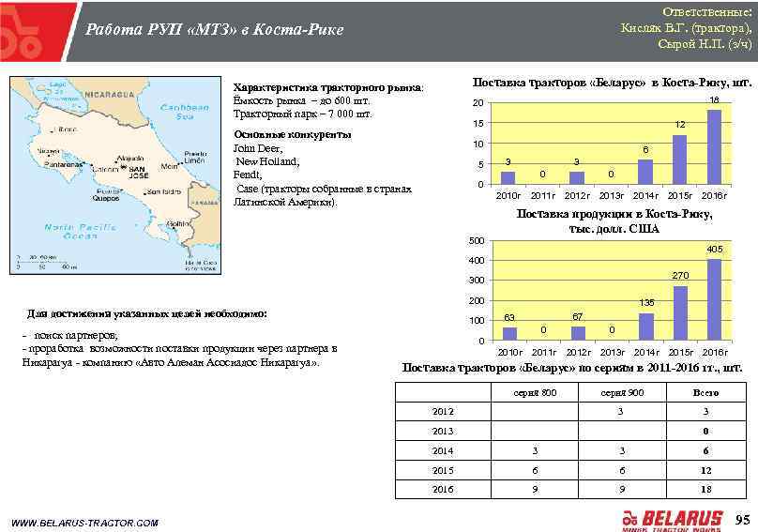The width and height of the screenshot is (758, 532).
Task: Click total value 18 in 2016 row
Action: [705, 490]
